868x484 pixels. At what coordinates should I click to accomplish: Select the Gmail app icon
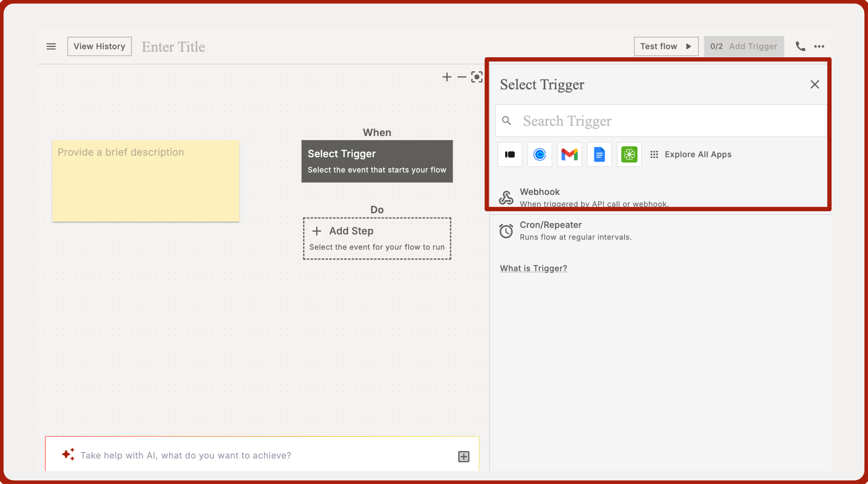[x=570, y=154]
